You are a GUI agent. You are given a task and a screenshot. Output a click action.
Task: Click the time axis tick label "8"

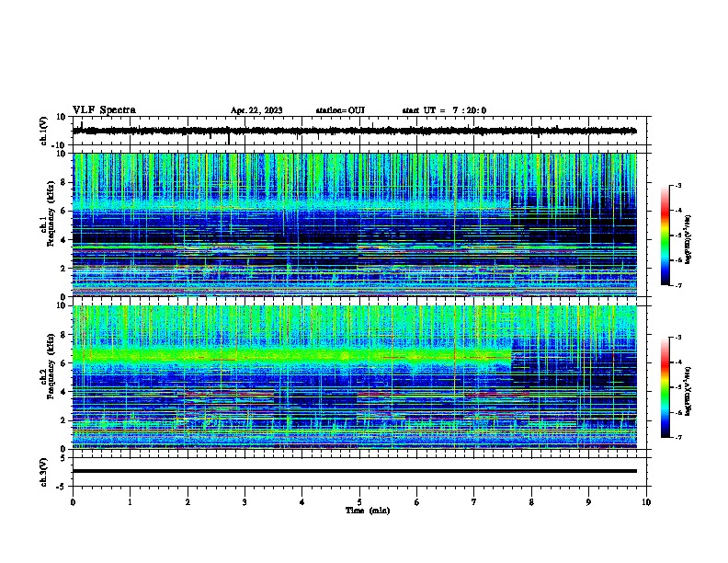(531, 502)
